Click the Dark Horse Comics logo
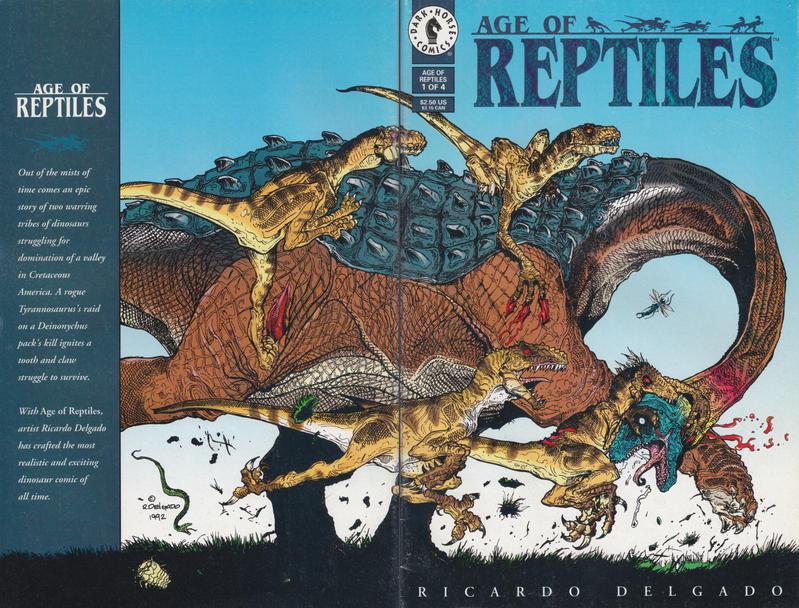799x608 pixels. point(432,32)
